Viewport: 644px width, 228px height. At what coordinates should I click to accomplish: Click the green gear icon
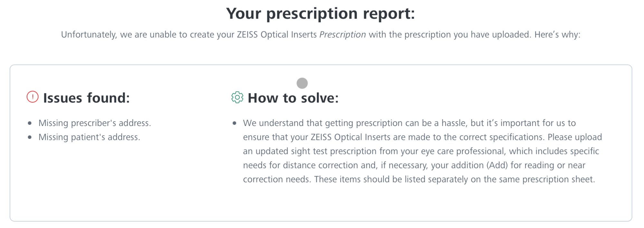(x=237, y=97)
